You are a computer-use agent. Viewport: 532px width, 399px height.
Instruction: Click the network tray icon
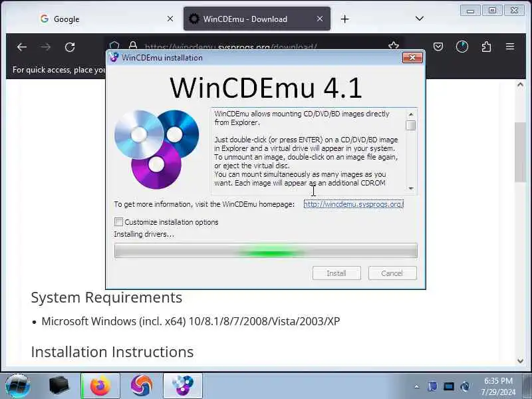click(465, 386)
